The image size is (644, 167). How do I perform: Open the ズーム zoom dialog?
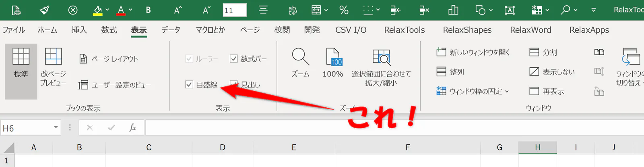point(301,63)
